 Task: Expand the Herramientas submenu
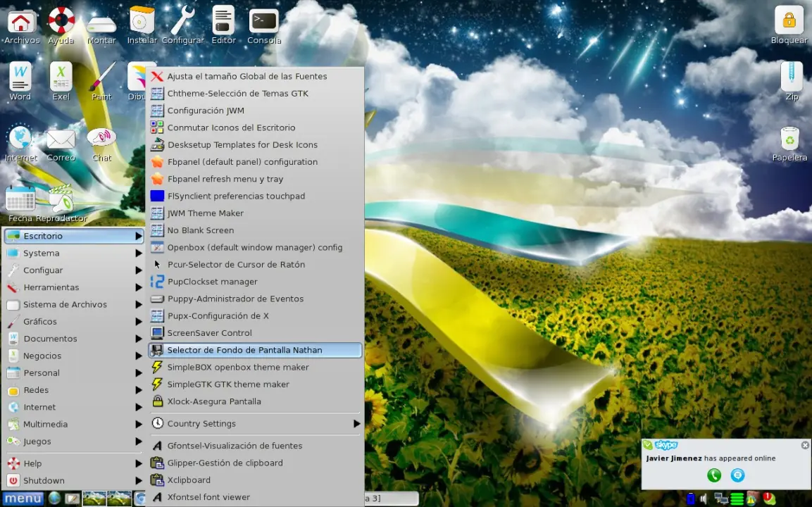73,287
